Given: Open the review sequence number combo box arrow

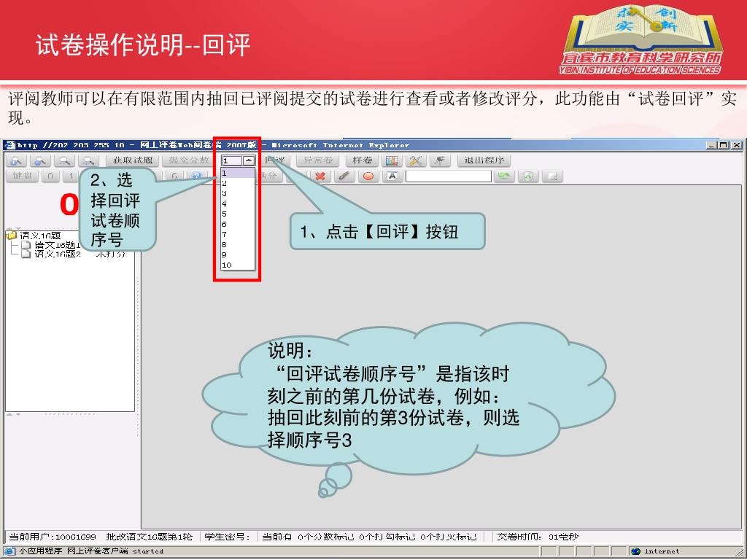Looking at the screenshot, I should pyautogui.click(x=249, y=161).
